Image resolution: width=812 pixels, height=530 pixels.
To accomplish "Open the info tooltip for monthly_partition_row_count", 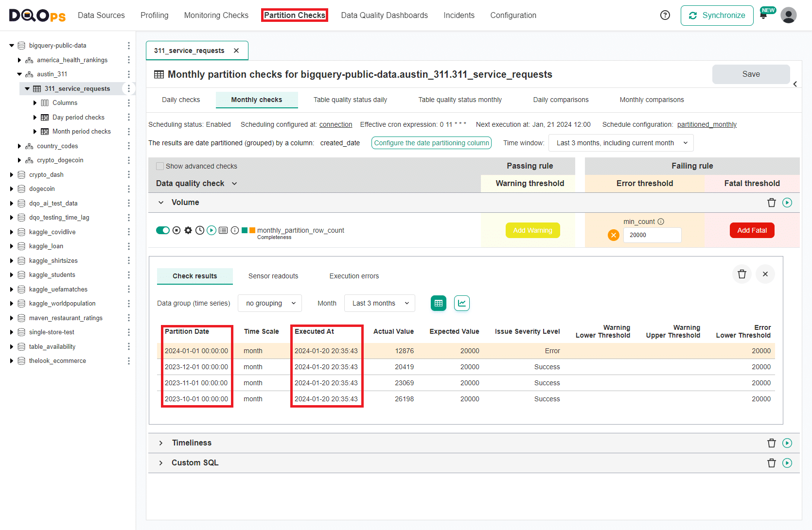I will [x=235, y=230].
